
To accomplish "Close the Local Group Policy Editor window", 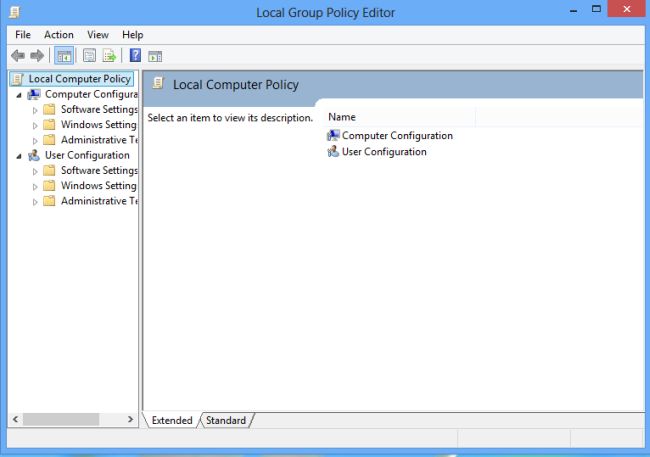I will [x=627, y=9].
